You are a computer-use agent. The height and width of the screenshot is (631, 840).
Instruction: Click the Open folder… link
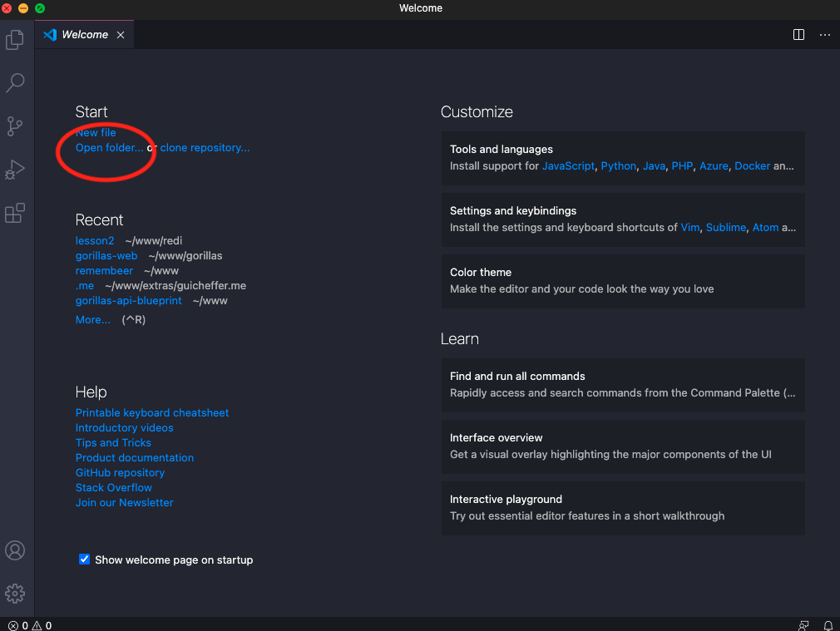pos(109,148)
